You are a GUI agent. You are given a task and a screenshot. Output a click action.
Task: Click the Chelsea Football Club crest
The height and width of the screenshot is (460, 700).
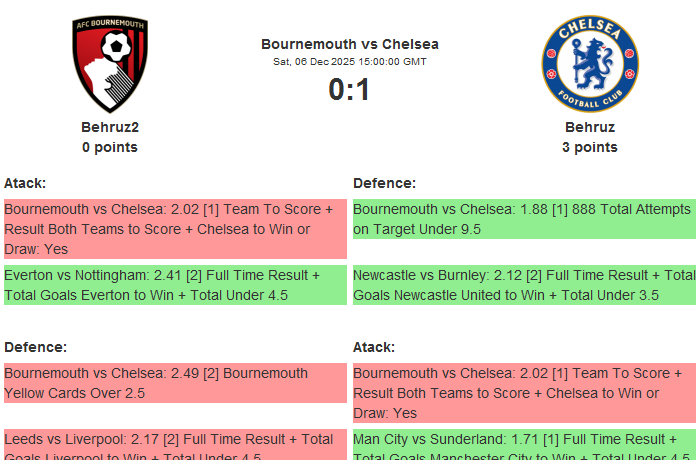[589, 65]
